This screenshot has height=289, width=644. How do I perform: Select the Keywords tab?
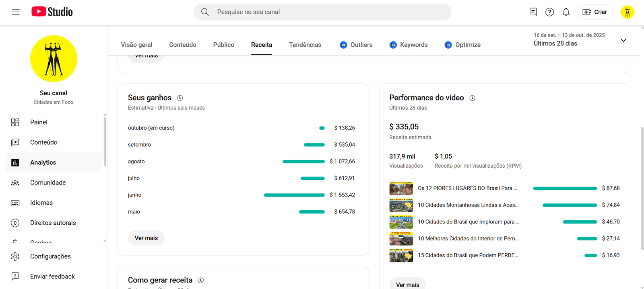click(x=409, y=45)
